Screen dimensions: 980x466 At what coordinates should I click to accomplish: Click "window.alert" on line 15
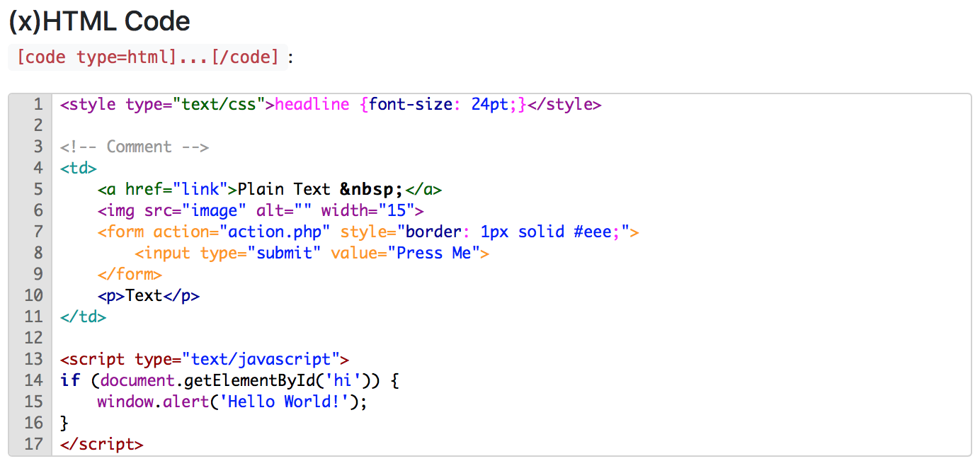point(153,402)
